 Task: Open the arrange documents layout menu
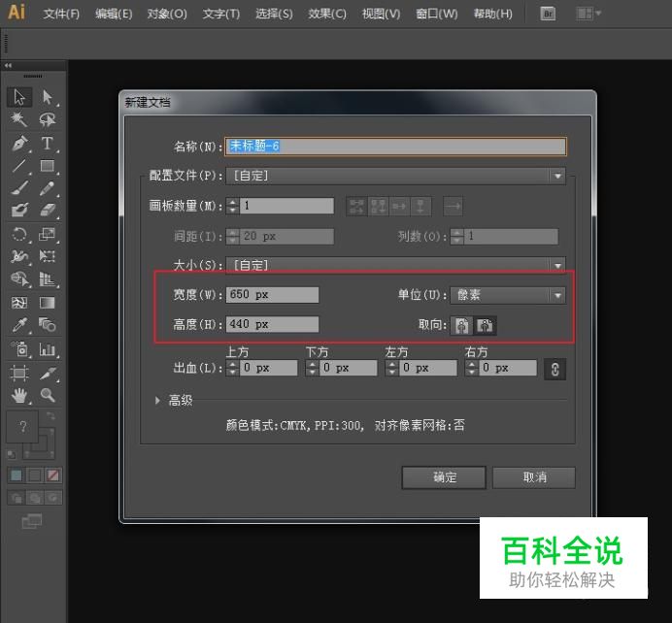(588, 14)
